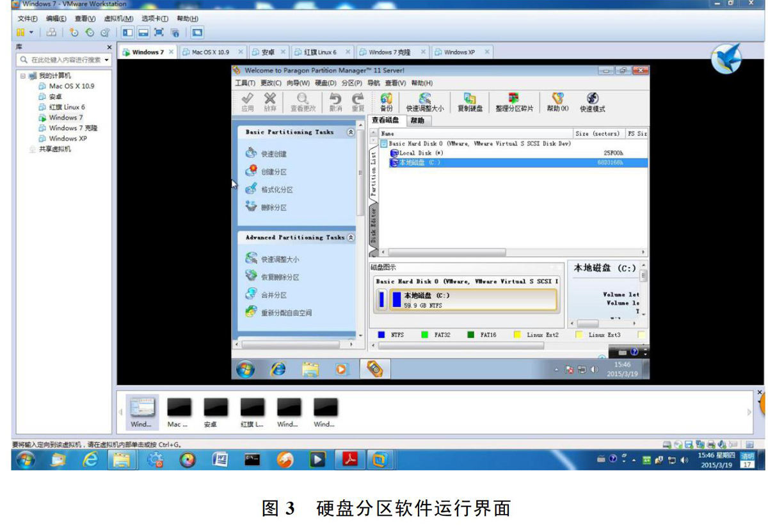
Task: Close the Windows 7 VM tab
Action: (x=172, y=52)
